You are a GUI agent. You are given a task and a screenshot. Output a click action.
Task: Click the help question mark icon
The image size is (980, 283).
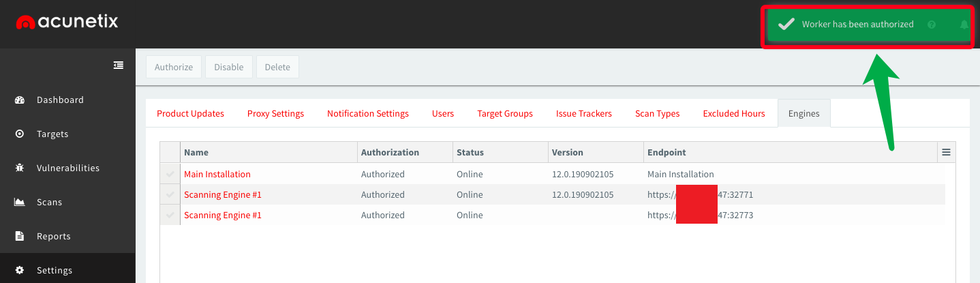coord(932,25)
